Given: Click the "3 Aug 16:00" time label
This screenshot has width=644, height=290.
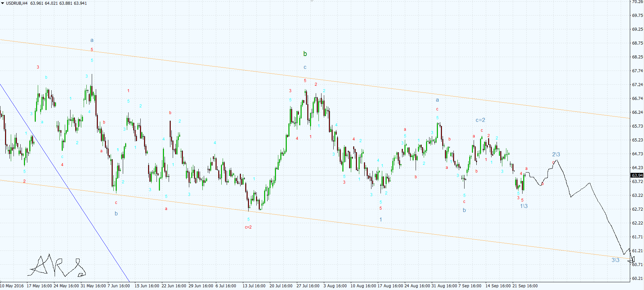Looking at the screenshot, I should tap(335, 286).
